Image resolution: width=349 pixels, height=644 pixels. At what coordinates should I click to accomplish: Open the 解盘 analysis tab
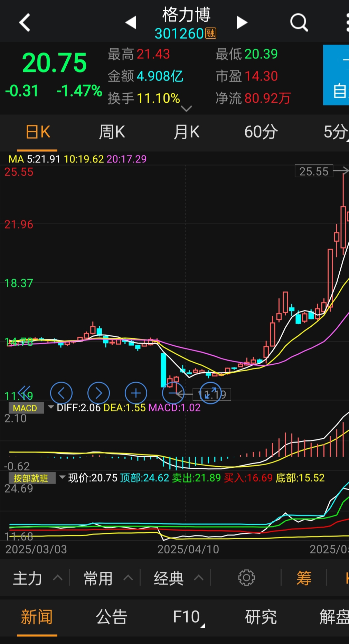[x=334, y=617]
